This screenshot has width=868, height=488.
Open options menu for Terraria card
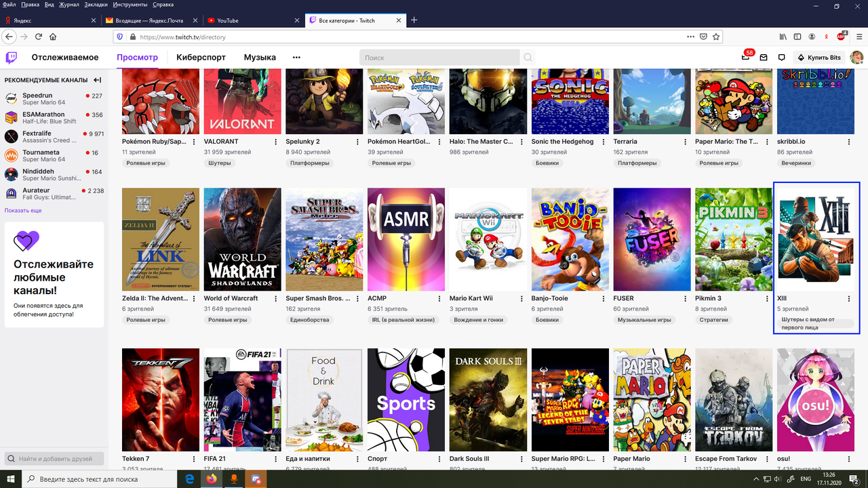point(686,142)
